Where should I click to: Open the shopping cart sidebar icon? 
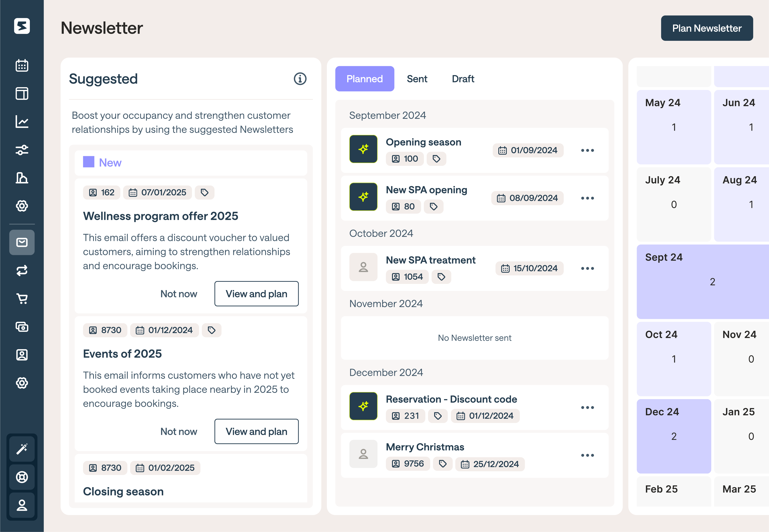22,299
